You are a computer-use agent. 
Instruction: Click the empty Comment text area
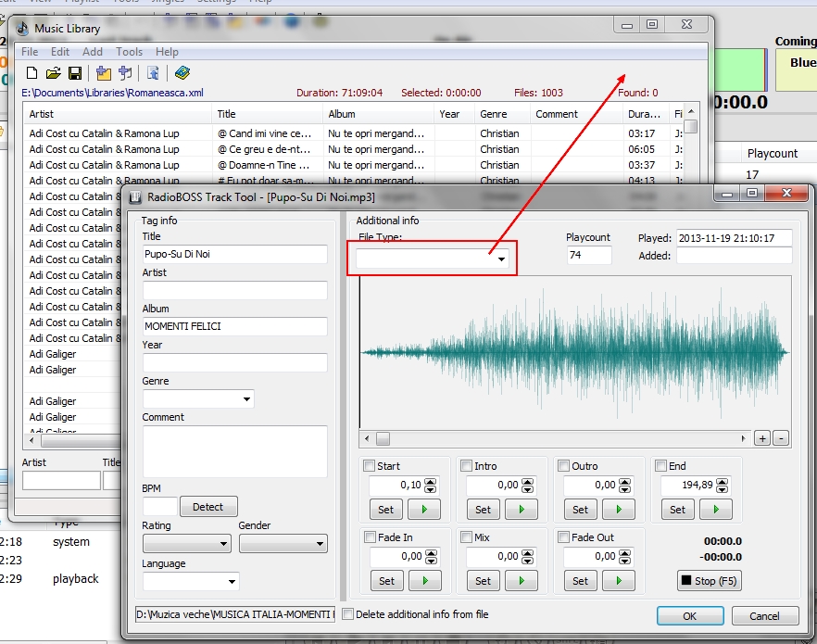click(235, 451)
